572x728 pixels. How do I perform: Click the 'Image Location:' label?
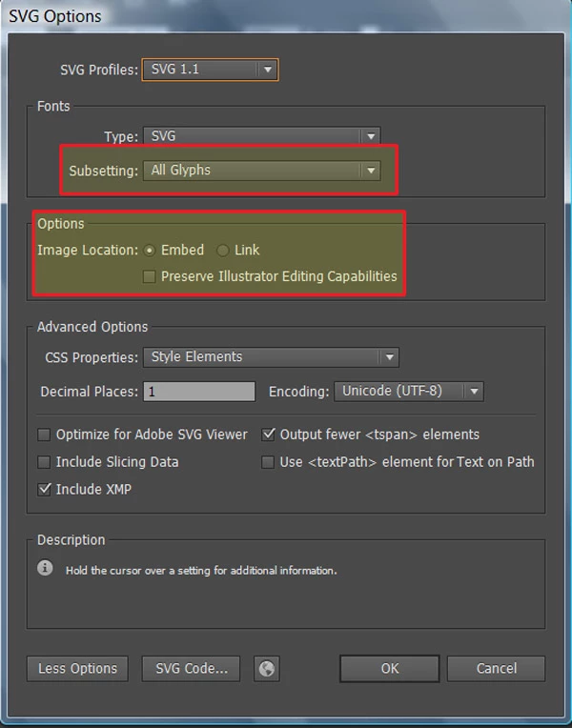tap(88, 251)
